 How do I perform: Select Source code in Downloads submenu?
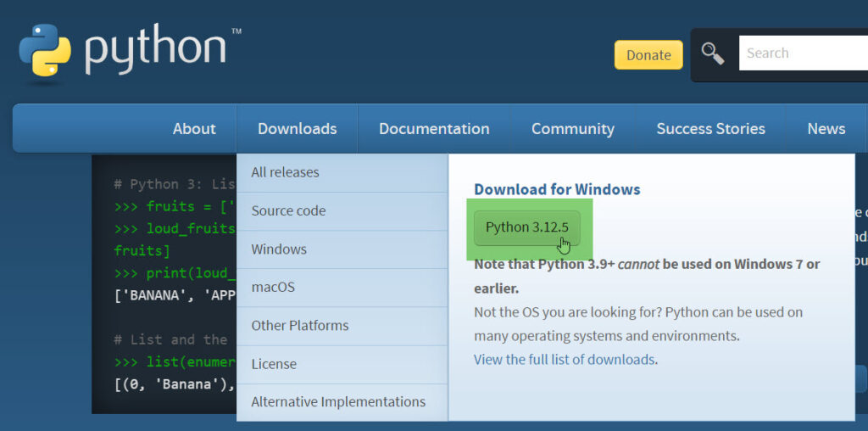click(x=342, y=211)
